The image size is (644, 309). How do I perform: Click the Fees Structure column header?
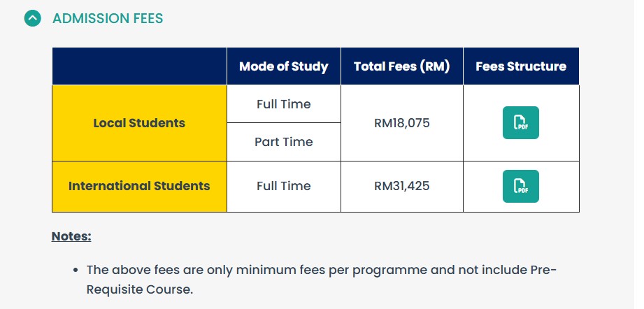click(x=521, y=66)
